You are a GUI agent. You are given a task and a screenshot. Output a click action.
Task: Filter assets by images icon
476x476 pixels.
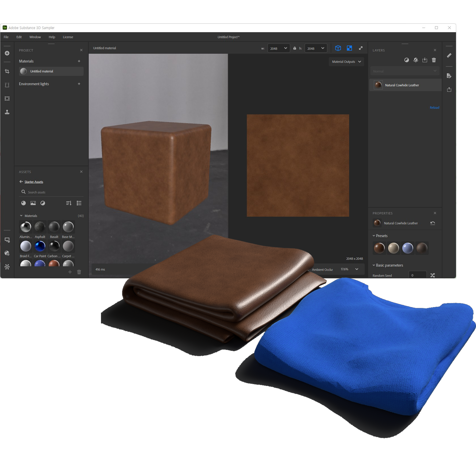33,203
